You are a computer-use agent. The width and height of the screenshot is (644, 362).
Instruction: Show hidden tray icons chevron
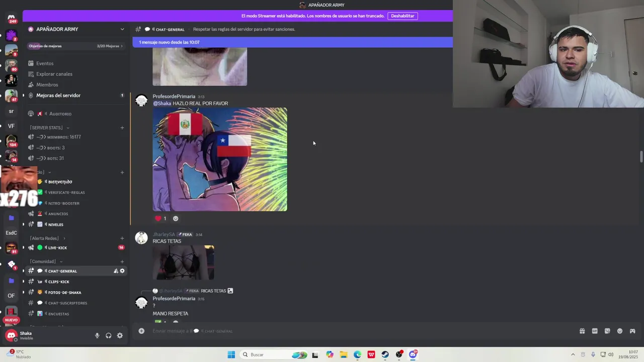point(573,354)
